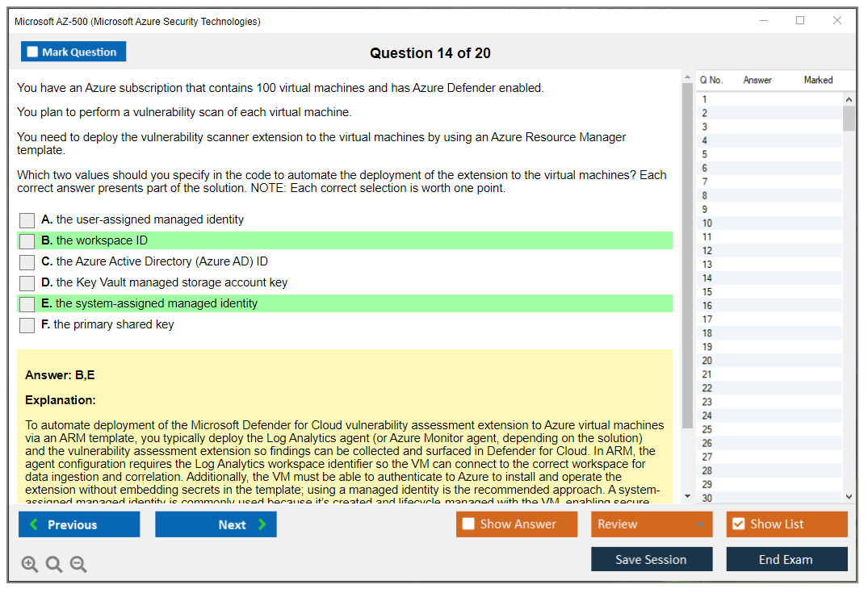Click the zoom in magnifier icon
The width and height of the screenshot is (868, 593).
[x=30, y=565]
